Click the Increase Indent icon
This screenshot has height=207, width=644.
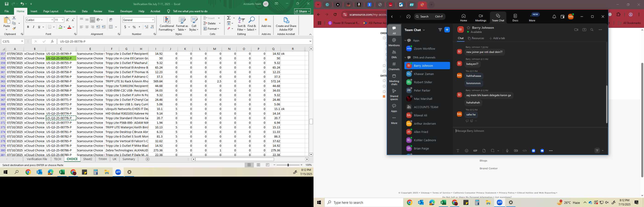pos(104,27)
